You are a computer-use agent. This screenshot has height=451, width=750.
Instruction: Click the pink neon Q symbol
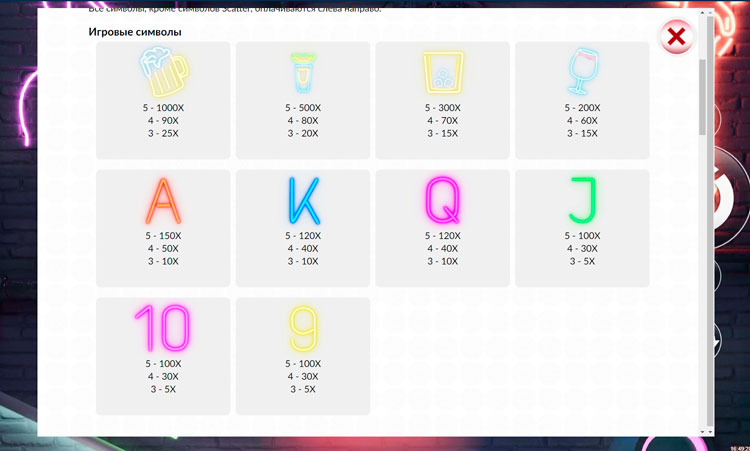442,200
